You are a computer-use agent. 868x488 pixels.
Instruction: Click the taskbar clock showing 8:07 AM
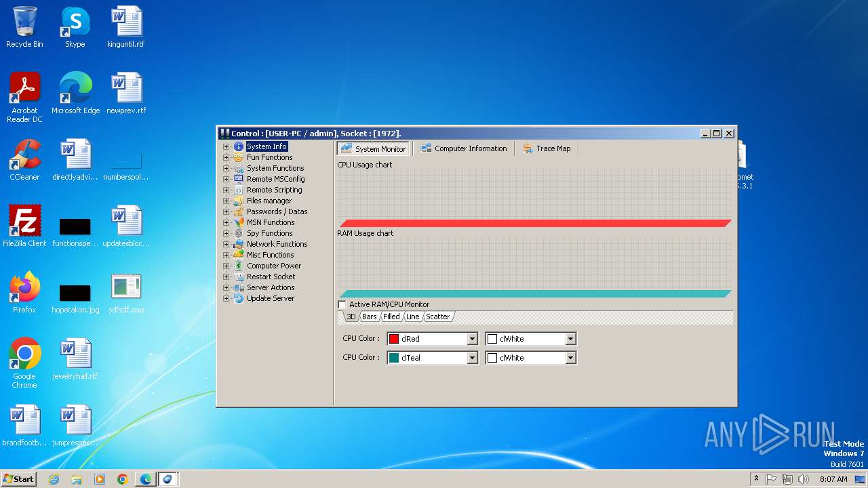click(833, 479)
